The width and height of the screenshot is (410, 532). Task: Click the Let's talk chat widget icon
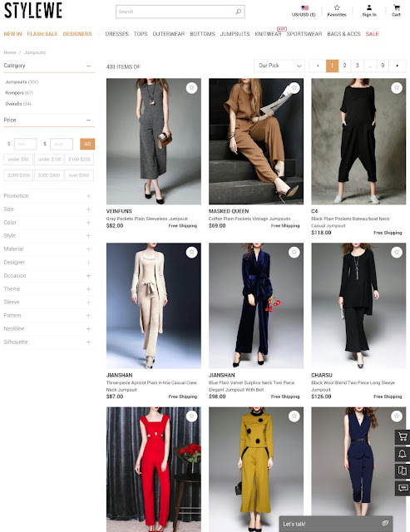pos(384,524)
